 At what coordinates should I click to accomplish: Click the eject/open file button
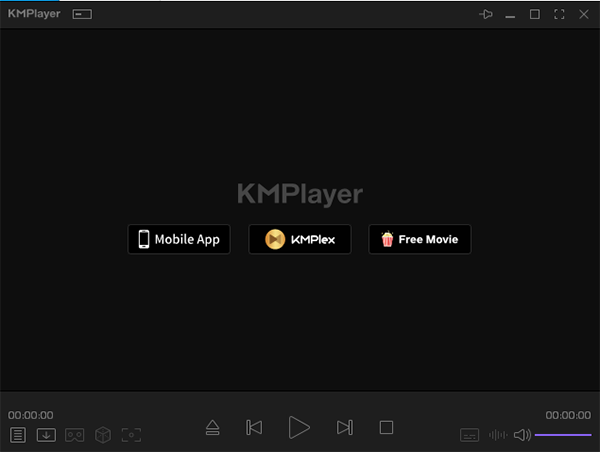(212, 428)
